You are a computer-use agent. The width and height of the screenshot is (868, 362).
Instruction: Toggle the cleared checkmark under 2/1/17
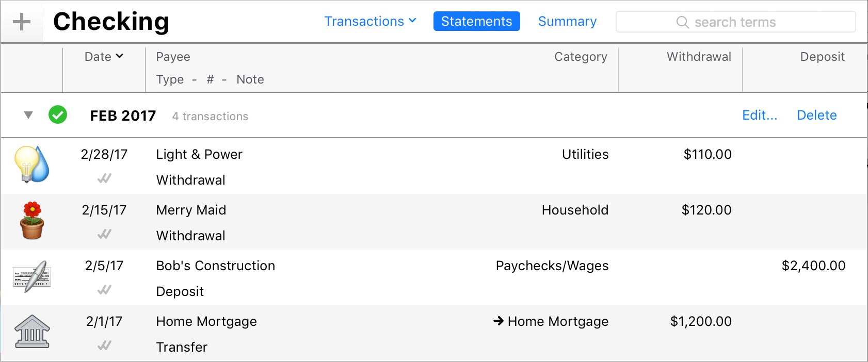click(104, 345)
